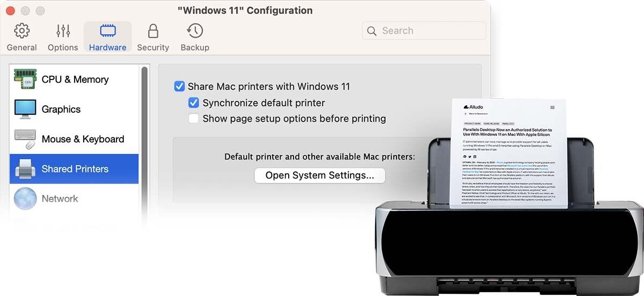
Task: Select Mouse & Keyboard in sidebar
Action: point(74,139)
